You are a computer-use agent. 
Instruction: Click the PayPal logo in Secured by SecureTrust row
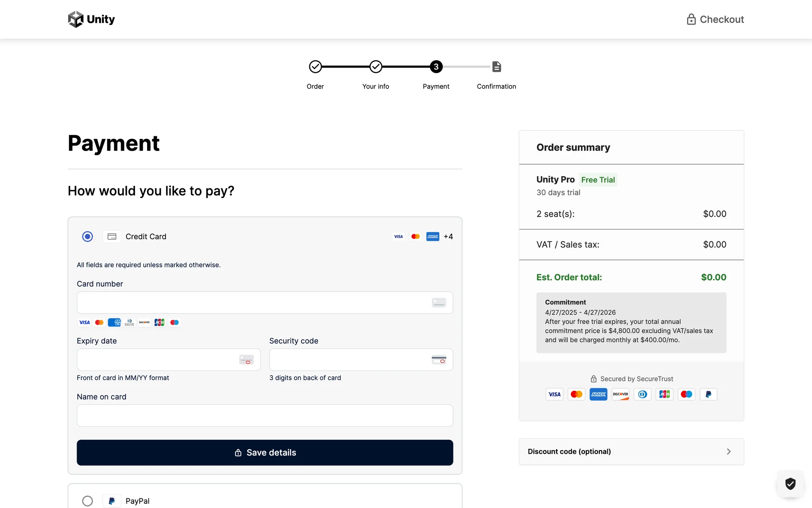708,394
